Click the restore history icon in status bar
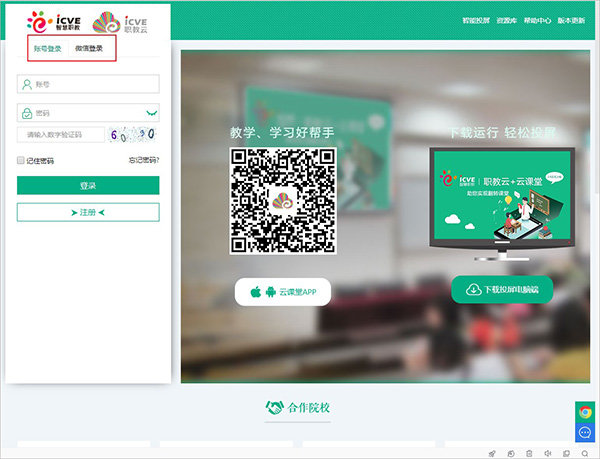This screenshot has width=600, height=459. point(511,454)
